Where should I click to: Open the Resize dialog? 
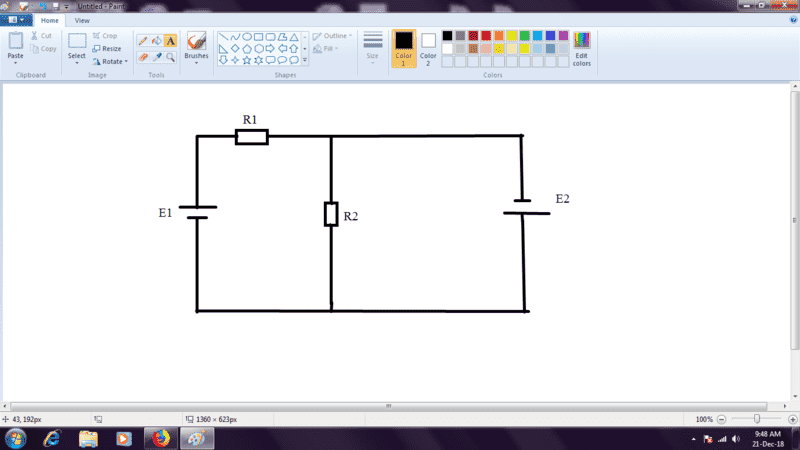click(x=106, y=48)
